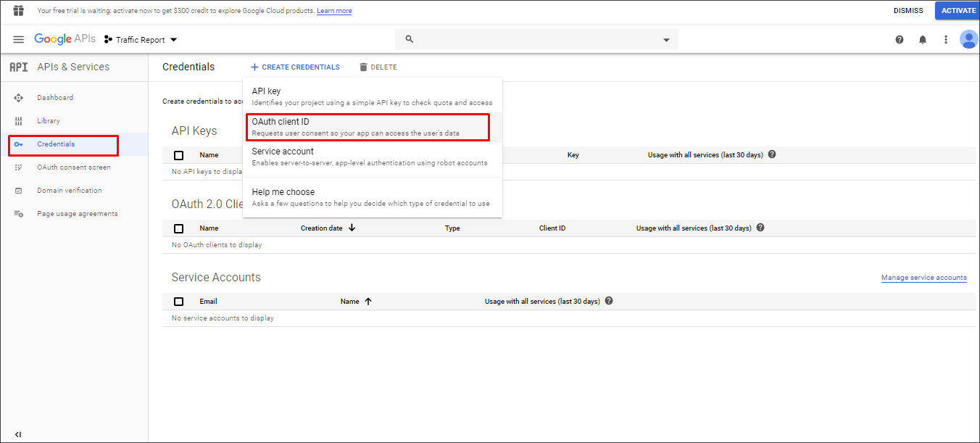Click the DELETE button label
This screenshot has width=980, height=443.
384,67
